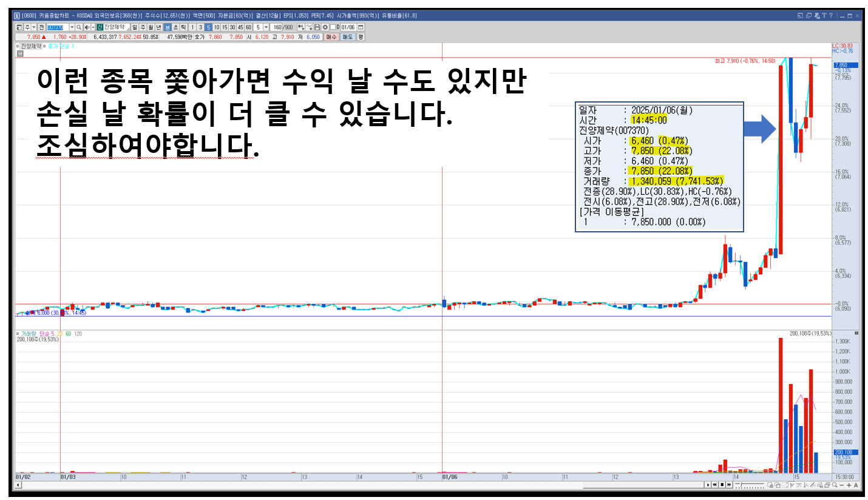868x500 pixels.
Task: Click the save chart (disk) icon
Action: pos(317,28)
